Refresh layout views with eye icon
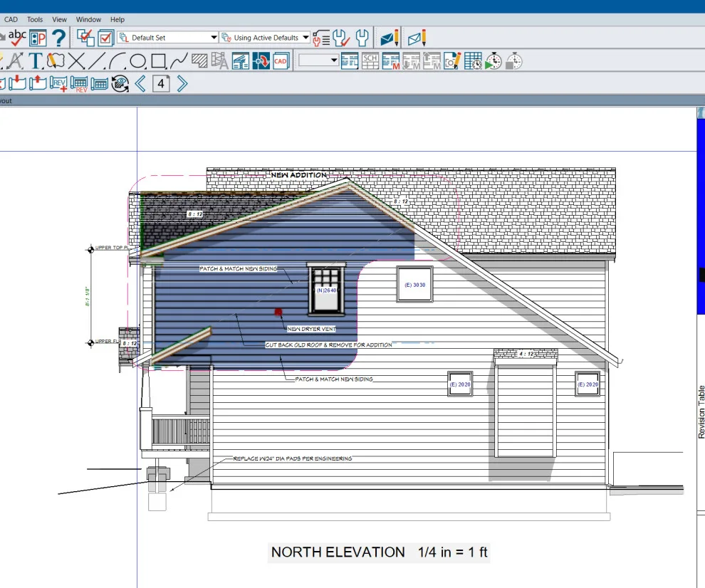This screenshot has width=705, height=588. [120, 83]
